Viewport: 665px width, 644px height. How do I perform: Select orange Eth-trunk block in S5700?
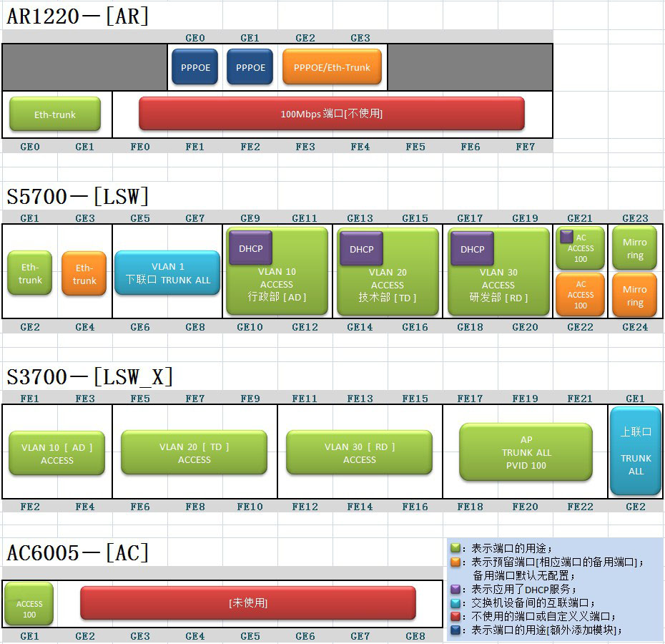click(84, 273)
